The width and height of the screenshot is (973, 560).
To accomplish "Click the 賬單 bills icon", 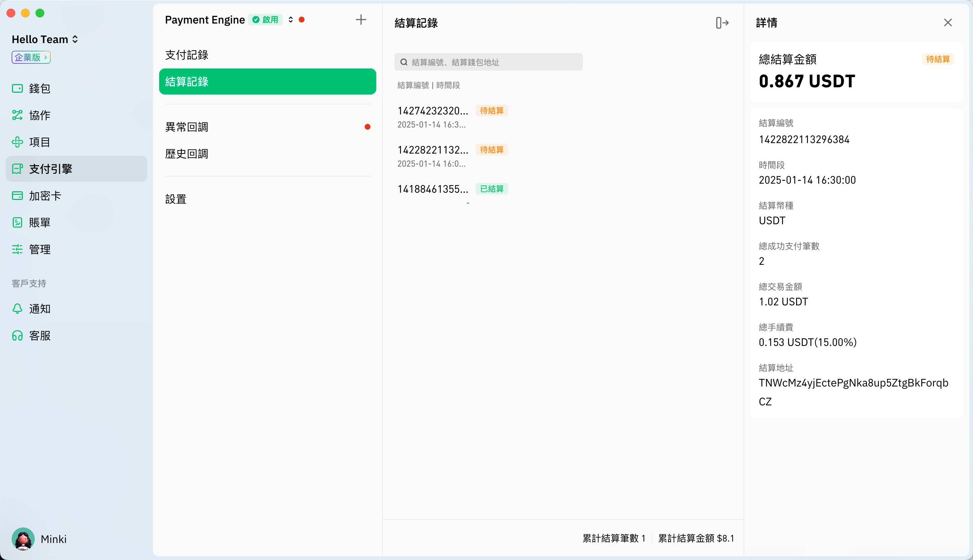I will click(17, 222).
